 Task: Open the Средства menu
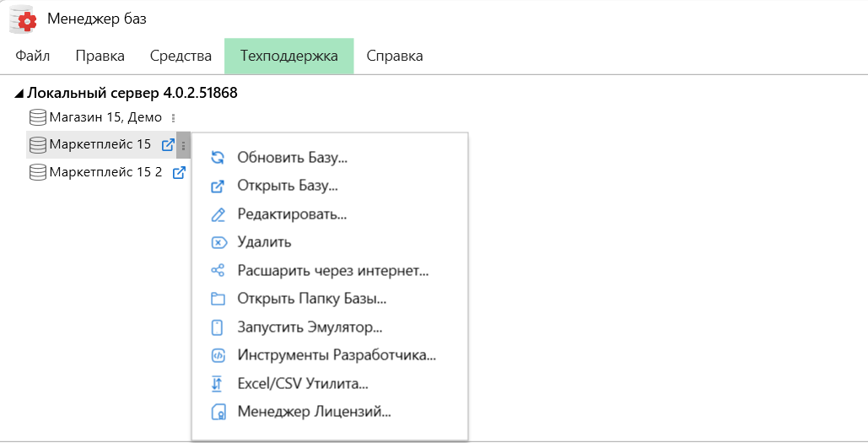coord(181,56)
